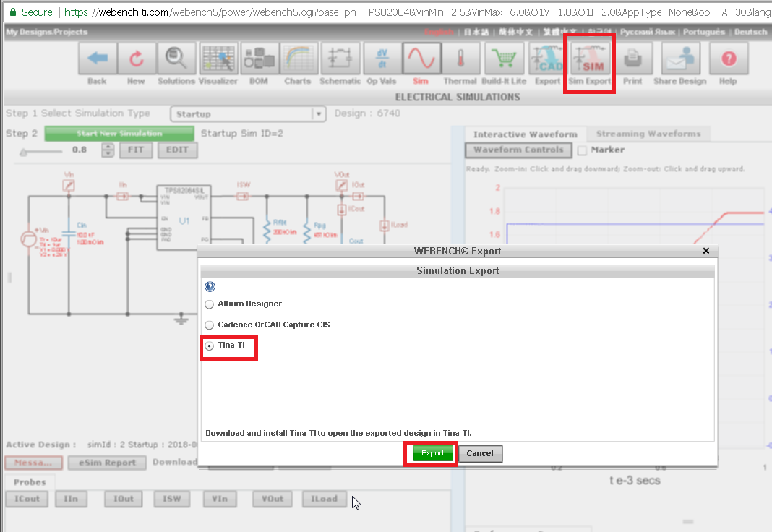Image resolution: width=772 pixels, height=532 pixels.
Task: Click the Cancel button in dialog
Action: 480,454
